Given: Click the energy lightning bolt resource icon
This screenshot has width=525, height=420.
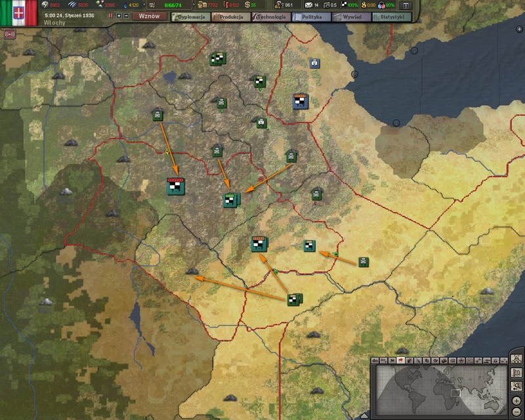Looking at the screenshot, I should pyautogui.click(x=45, y=5).
